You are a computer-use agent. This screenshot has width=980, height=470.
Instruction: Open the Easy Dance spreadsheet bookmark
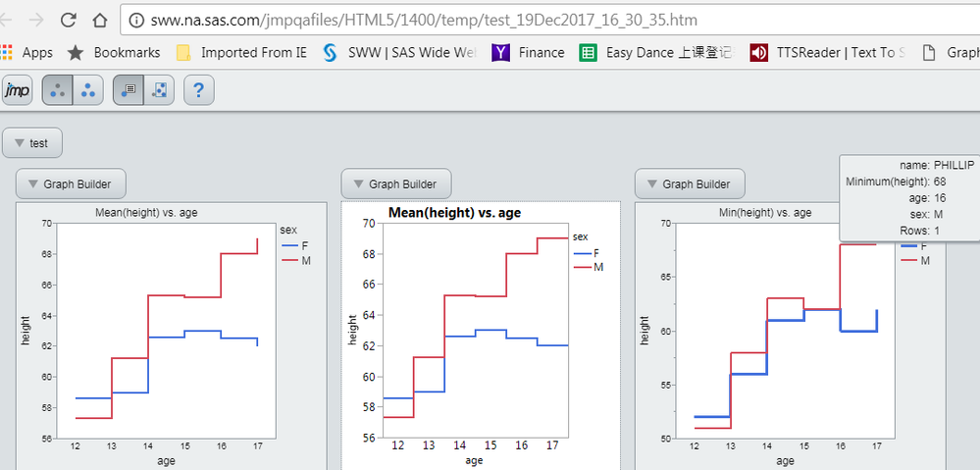[x=656, y=53]
